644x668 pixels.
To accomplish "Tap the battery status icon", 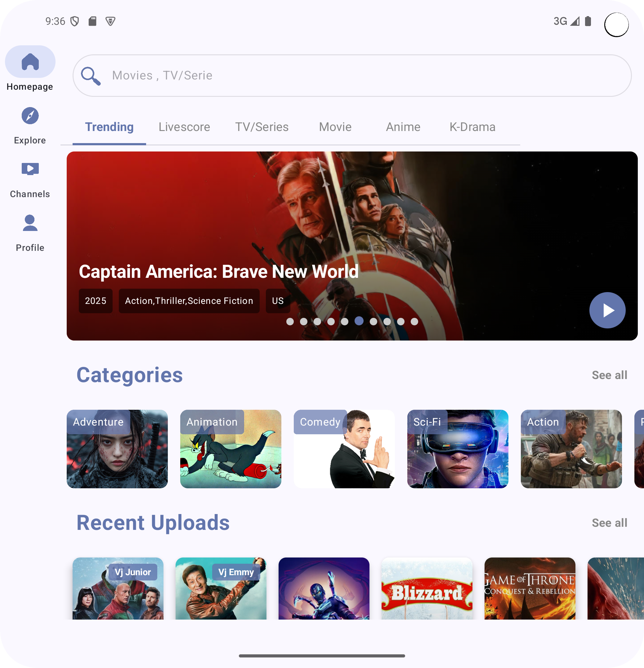I will click(x=588, y=21).
